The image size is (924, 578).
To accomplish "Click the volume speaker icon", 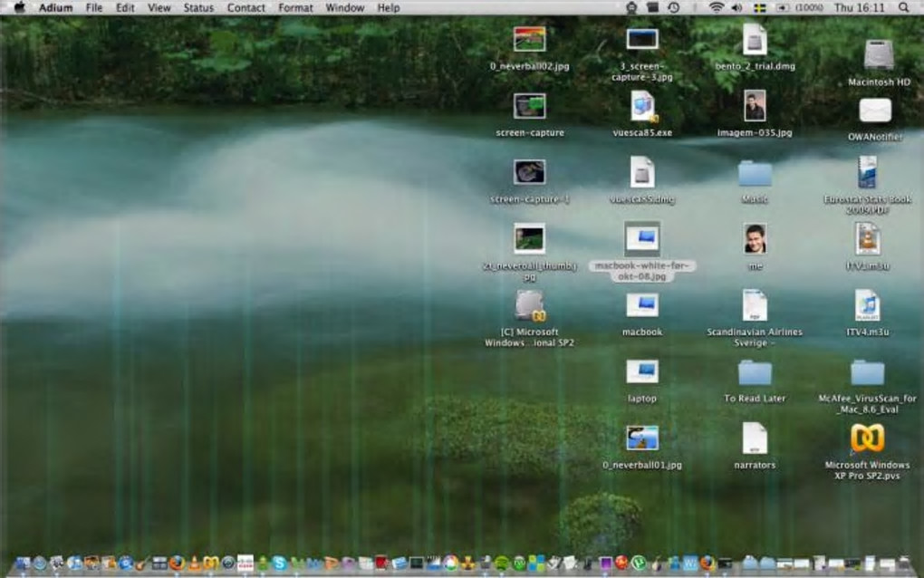I will tap(736, 7).
